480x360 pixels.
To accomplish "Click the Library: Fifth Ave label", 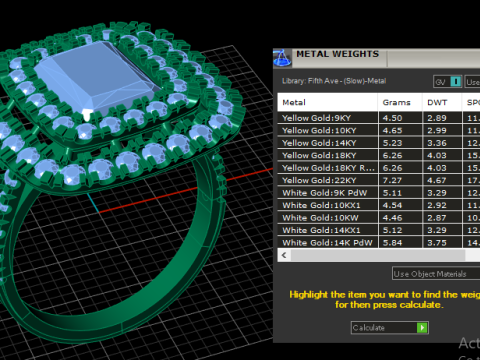I will pos(334,81).
